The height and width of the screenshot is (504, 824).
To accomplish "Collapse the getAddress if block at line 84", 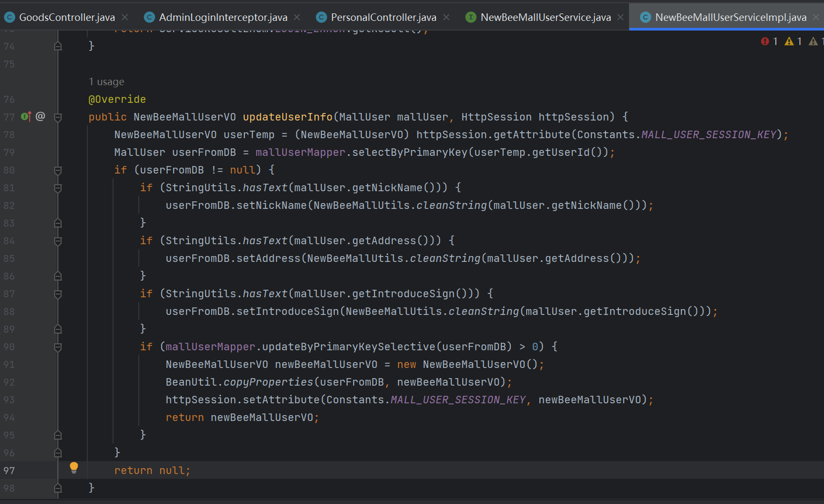I will click(x=58, y=240).
